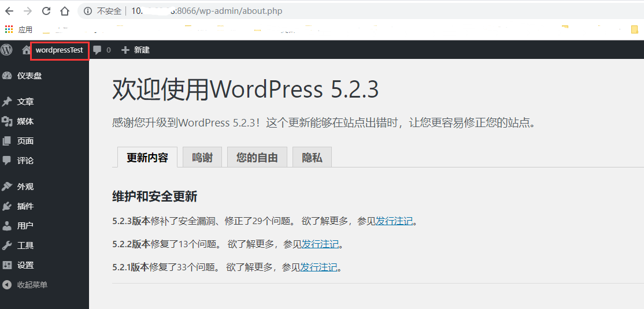Click the 收起菜单 label

click(x=32, y=285)
